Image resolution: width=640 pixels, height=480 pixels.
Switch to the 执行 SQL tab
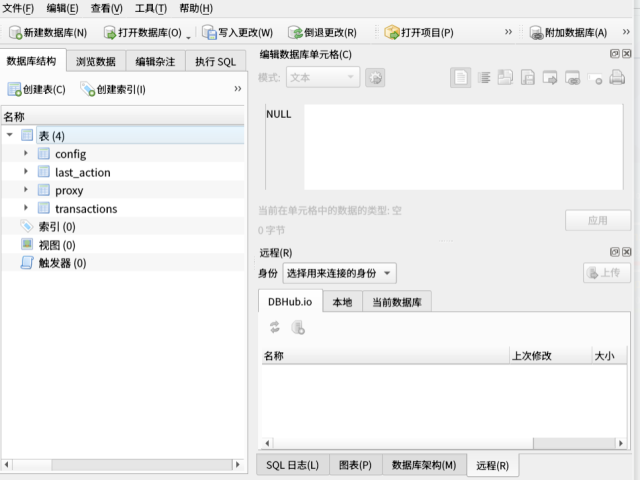coord(215,61)
